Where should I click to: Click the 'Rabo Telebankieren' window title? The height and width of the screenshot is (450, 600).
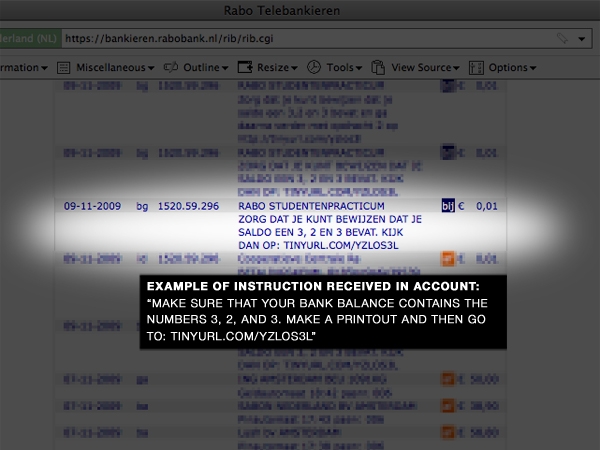click(x=282, y=11)
